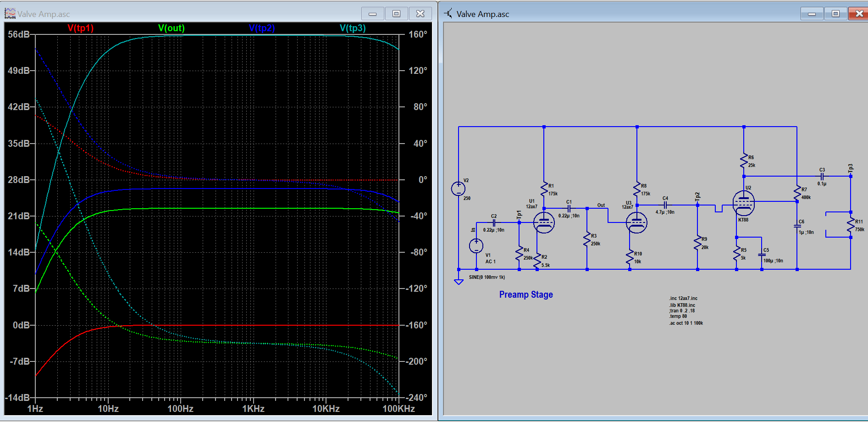Select the V(tp3) trace label in plot
868x422 pixels.
(x=353, y=28)
